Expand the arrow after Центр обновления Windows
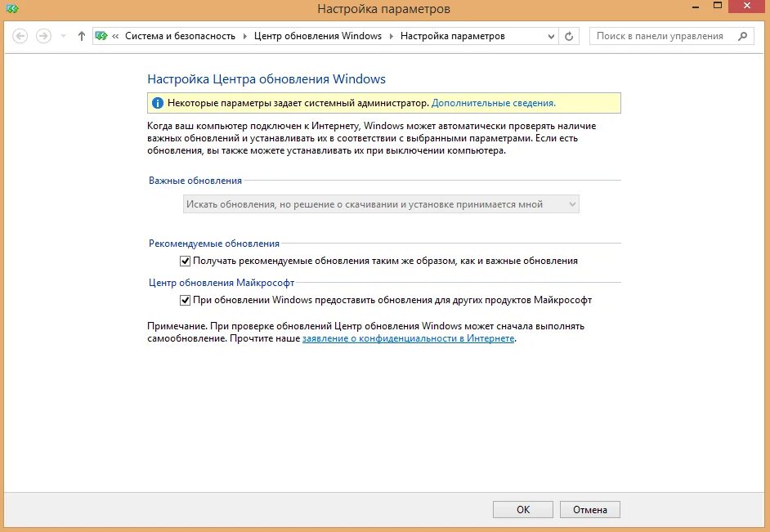770x532 pixels. 392,36
